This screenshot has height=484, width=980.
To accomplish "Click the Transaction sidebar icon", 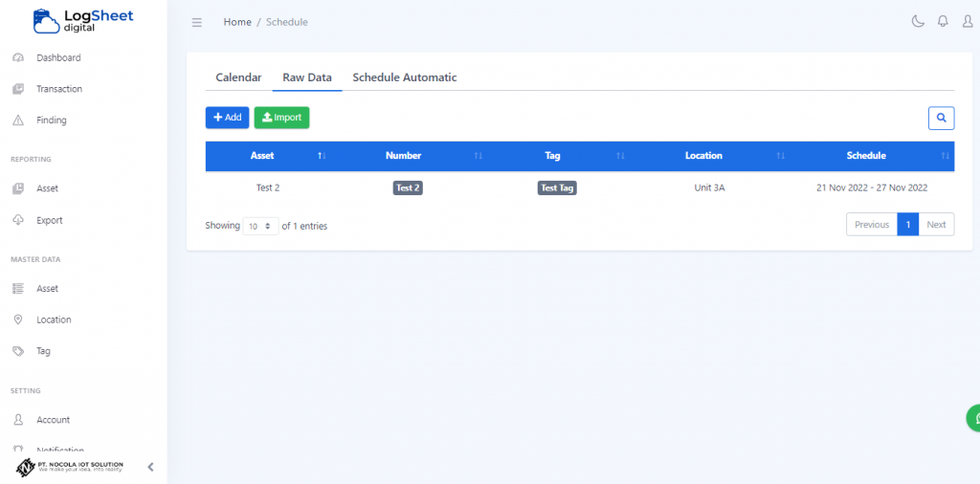I will click(18, 89).
